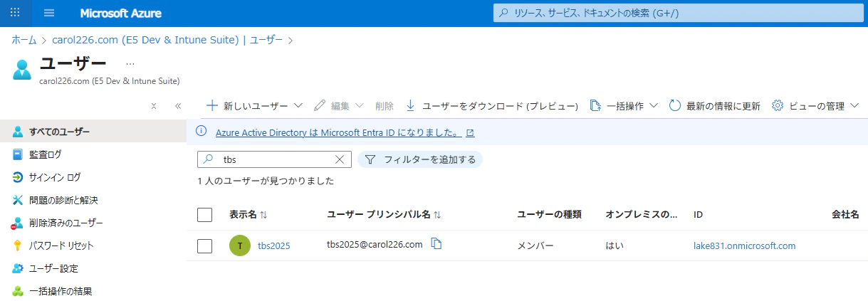Click the 問題の診断と解決 wrench icon

click(x=18, y=200)
